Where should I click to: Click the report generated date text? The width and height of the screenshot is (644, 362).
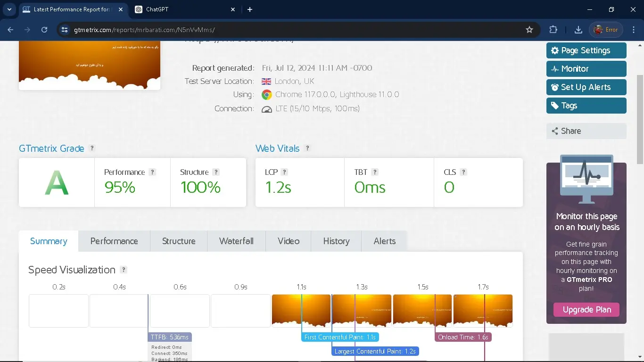coord(317,68)
